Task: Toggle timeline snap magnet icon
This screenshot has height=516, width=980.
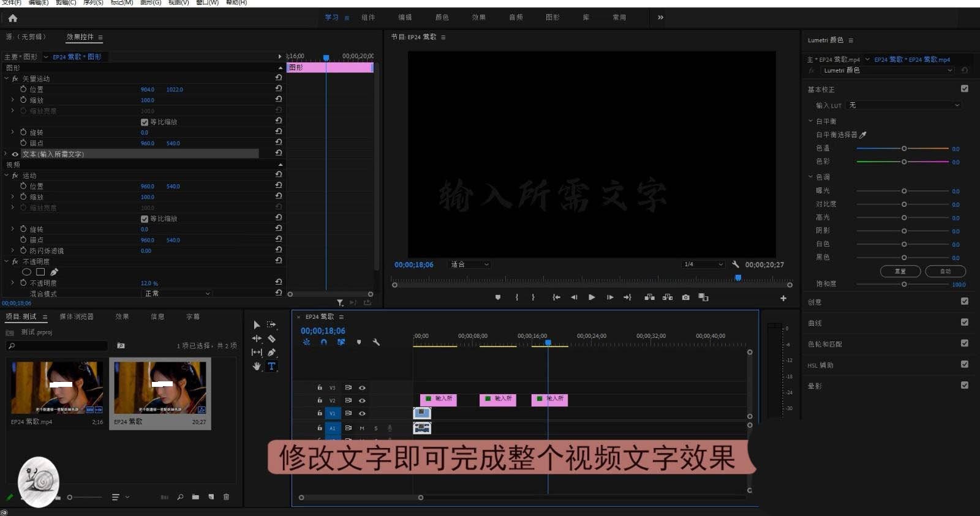Action: 323,342
